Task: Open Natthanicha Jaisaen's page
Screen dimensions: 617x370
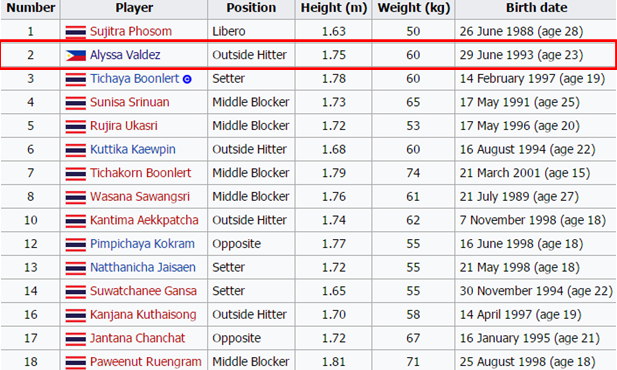Action: pyautogui.click(x=143, y=267)
